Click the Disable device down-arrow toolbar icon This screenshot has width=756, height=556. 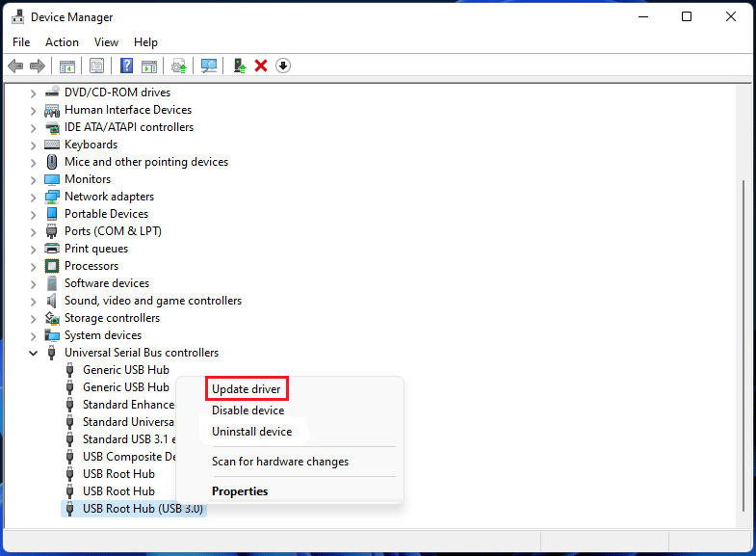point(283,66)
